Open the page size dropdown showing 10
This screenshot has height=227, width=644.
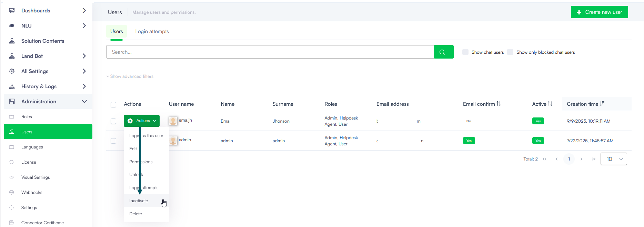(x=614, y=159)
